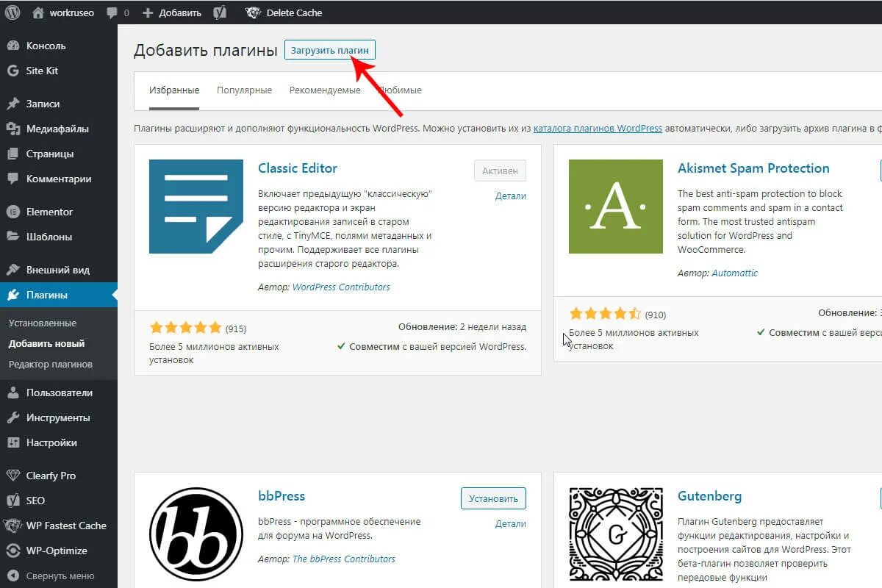Click Akismet star rating (910)

tap(605, 314)
